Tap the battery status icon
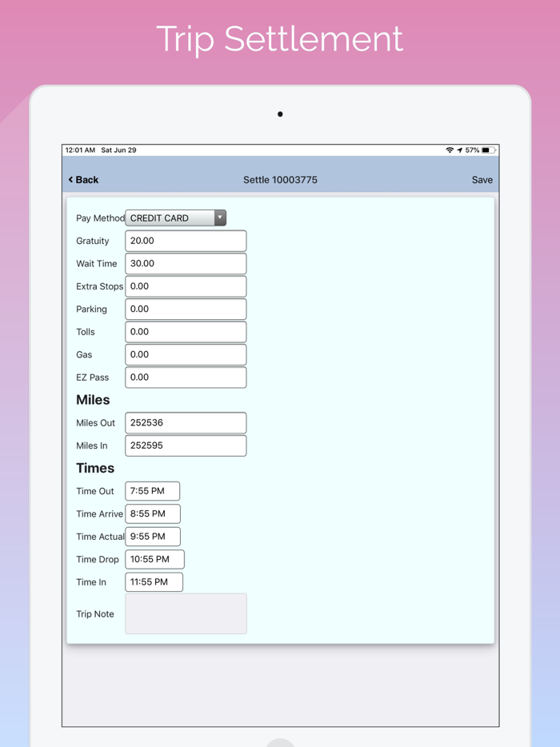The image size is (560, 747). tap(489, 150)
